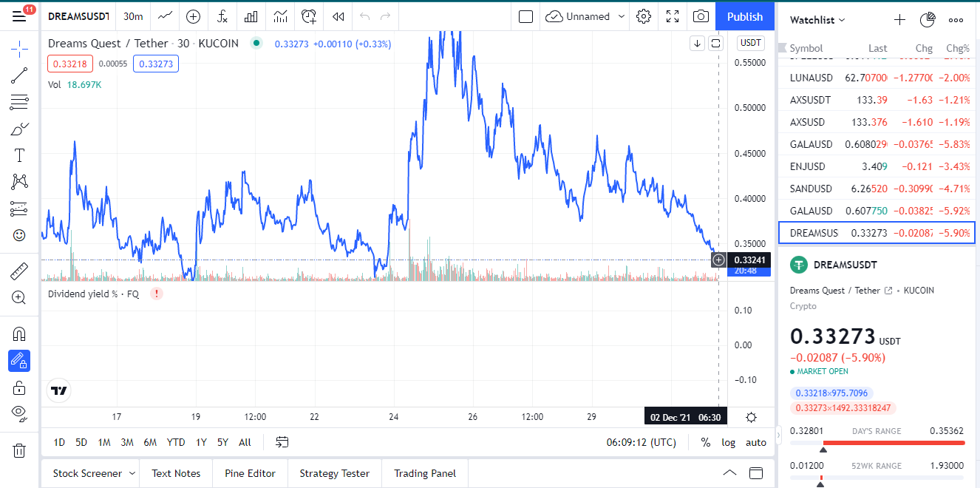Open chart settings gear icon
The width and height of the screenshot is (980, 488).
click(644, 16)
